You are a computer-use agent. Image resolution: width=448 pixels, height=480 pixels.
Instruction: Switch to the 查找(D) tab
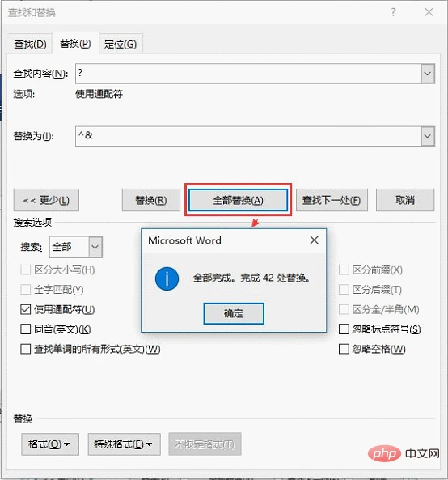pyautogui.click(x=30, y=45)
